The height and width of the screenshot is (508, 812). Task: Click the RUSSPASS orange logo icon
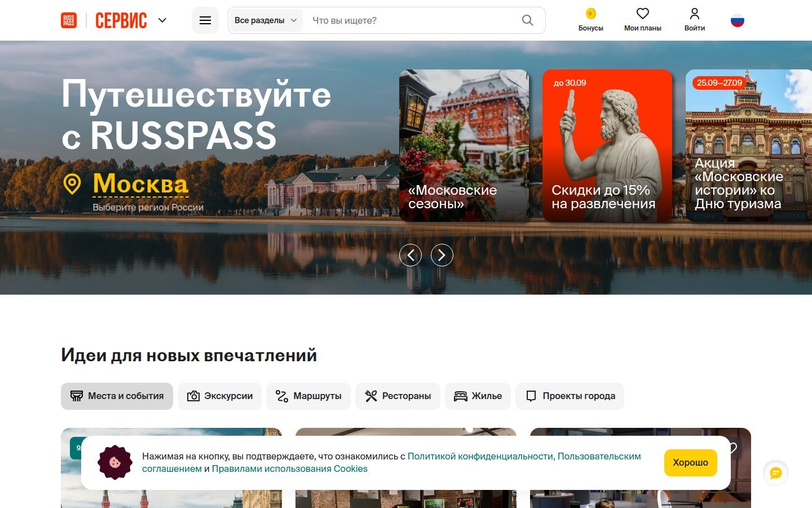69,20
